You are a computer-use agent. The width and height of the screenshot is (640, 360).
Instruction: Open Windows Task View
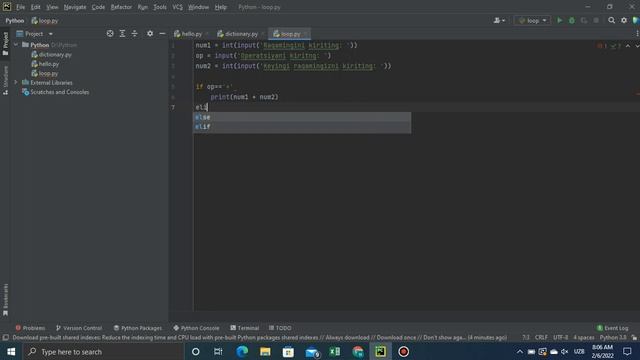coord(218,351)
